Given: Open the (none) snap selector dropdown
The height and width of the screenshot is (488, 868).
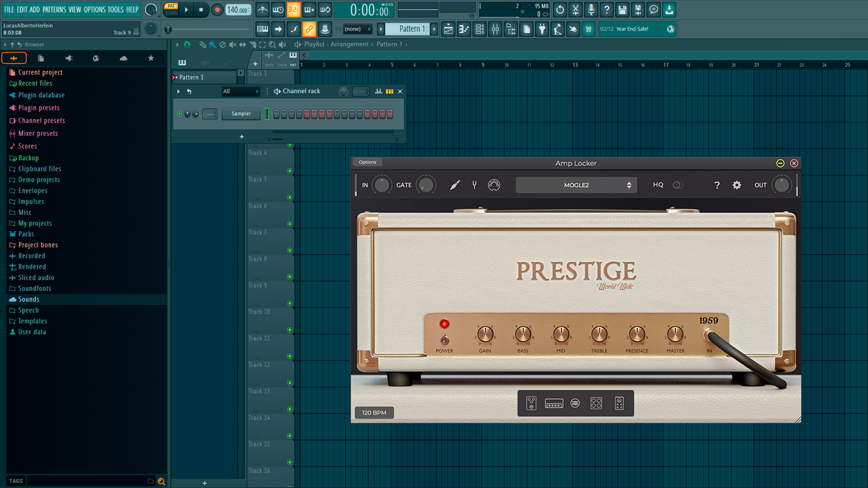Looking at the screenshot, I should [357, 29].
